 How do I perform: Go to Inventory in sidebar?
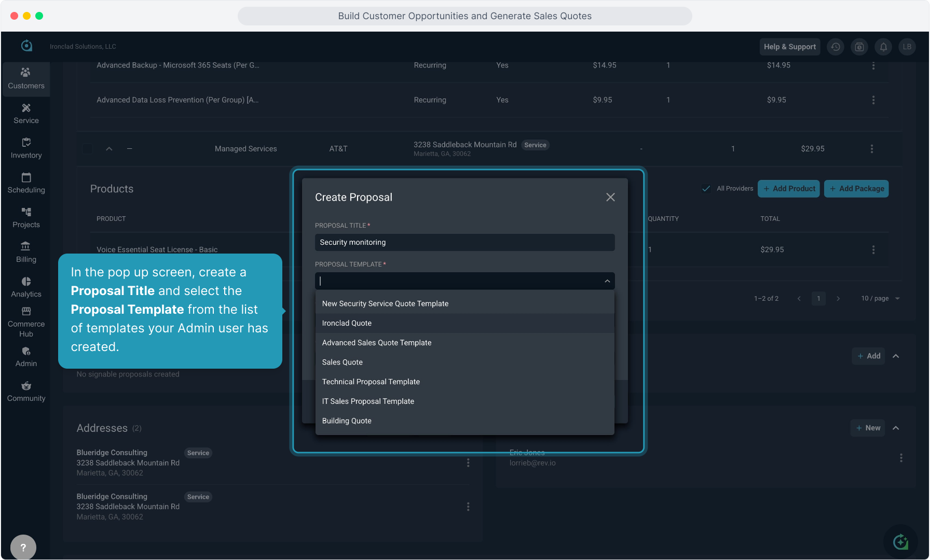pos(26,148)
